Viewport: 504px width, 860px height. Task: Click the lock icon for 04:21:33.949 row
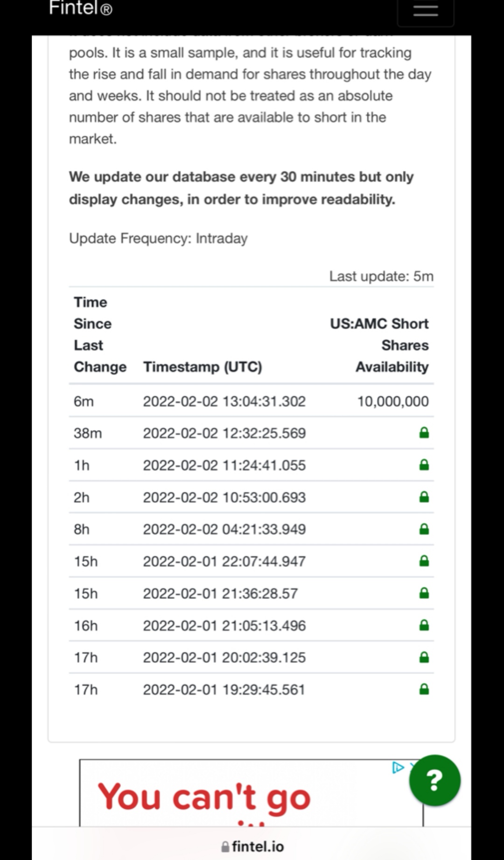pyautogui.click(x=424, y=529)
